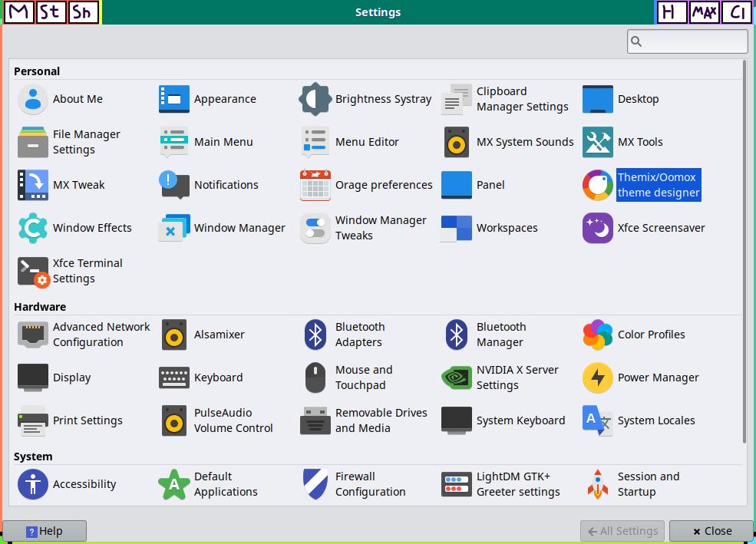Open the MX Tweak settings icon
Image resolution: width=756 pixels, height=544 pixels.
point(33,185)
